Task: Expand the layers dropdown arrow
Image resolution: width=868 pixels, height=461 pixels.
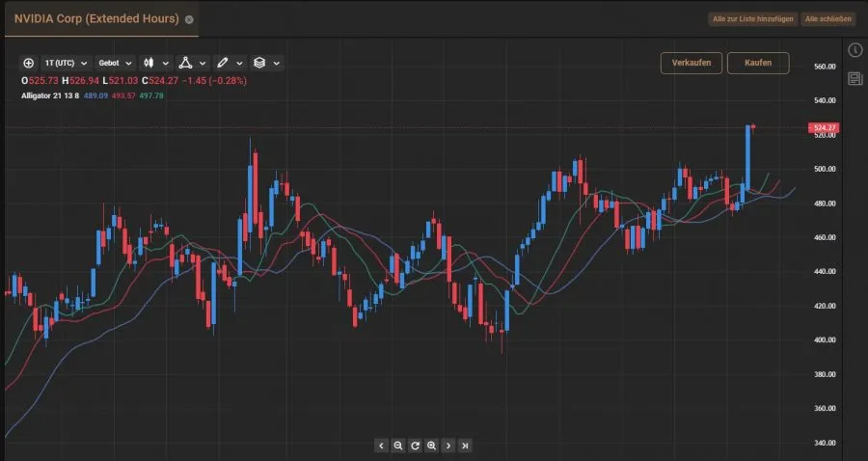Action: [276, 63]
